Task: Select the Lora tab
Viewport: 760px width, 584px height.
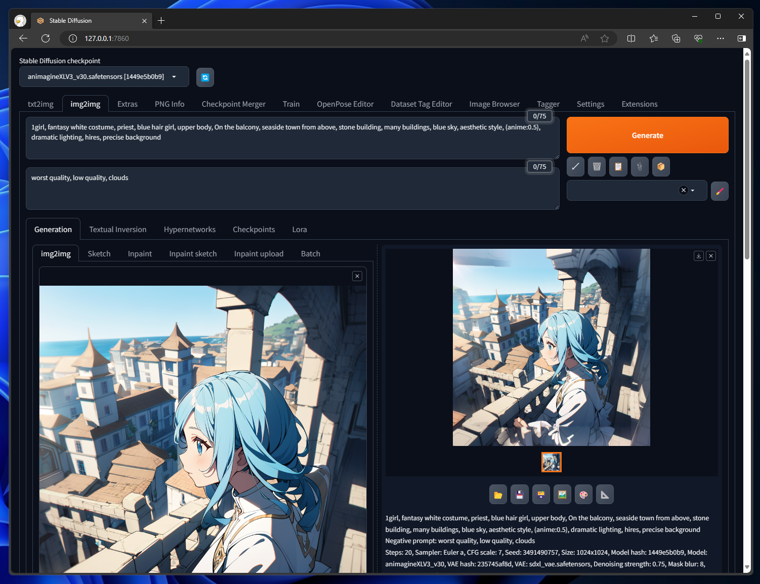Action: point(300,230)
